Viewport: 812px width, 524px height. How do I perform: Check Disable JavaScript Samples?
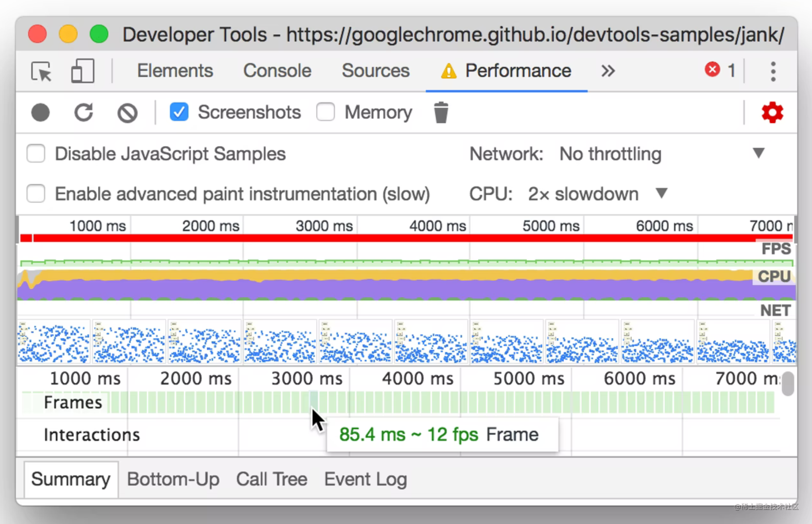(36, 154)
